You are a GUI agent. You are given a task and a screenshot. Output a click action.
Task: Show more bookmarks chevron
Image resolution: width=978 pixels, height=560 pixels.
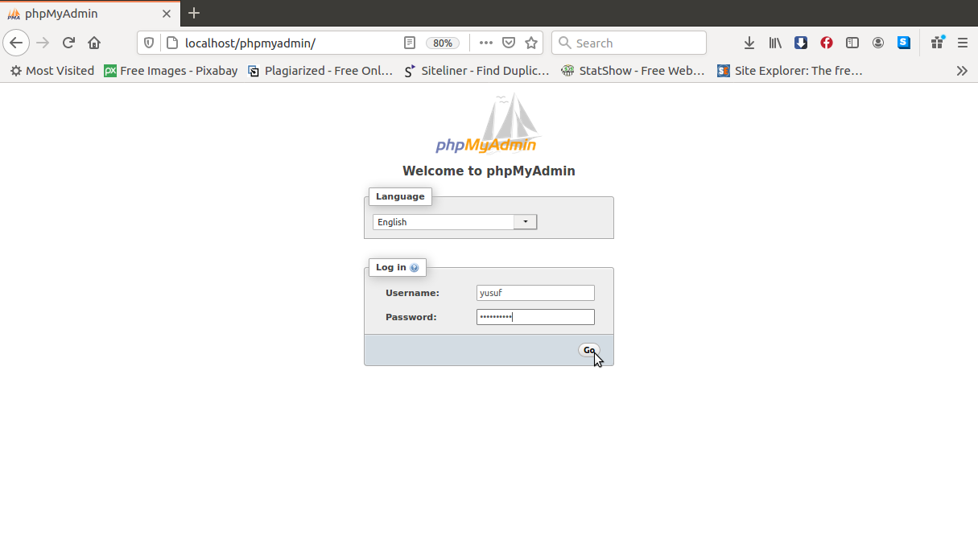pos(962,71)
